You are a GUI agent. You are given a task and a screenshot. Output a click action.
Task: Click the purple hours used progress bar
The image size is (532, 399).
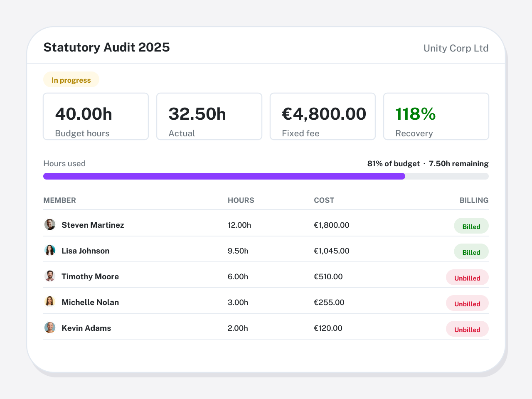[224, 176]
